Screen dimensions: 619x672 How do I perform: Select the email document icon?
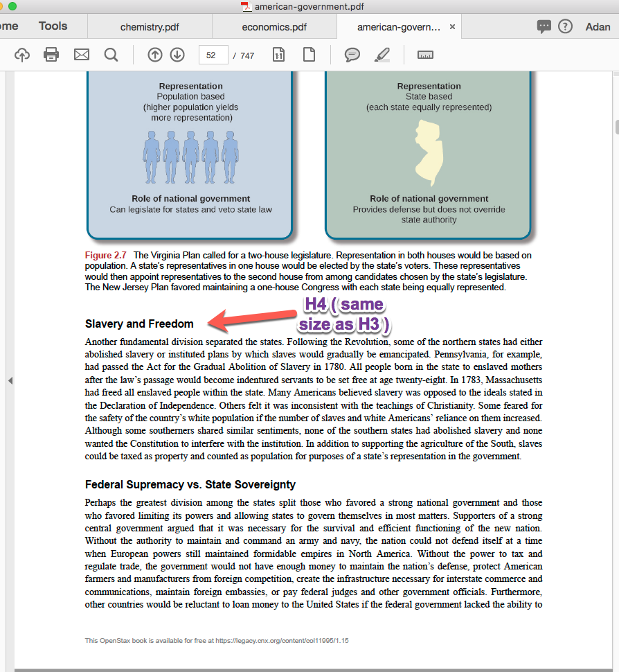[81, 55]
